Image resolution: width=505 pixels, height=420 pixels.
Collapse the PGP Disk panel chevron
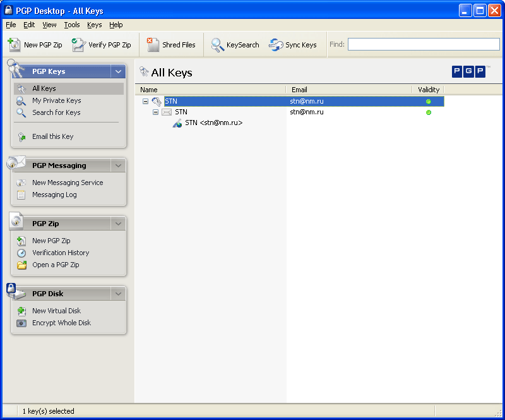pyautogui.click(x=118, y=294)
